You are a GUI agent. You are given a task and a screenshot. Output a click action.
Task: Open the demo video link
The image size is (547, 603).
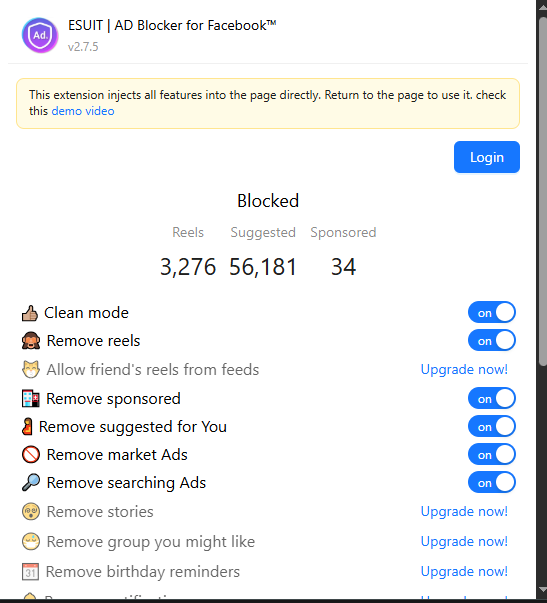(83, 111)
